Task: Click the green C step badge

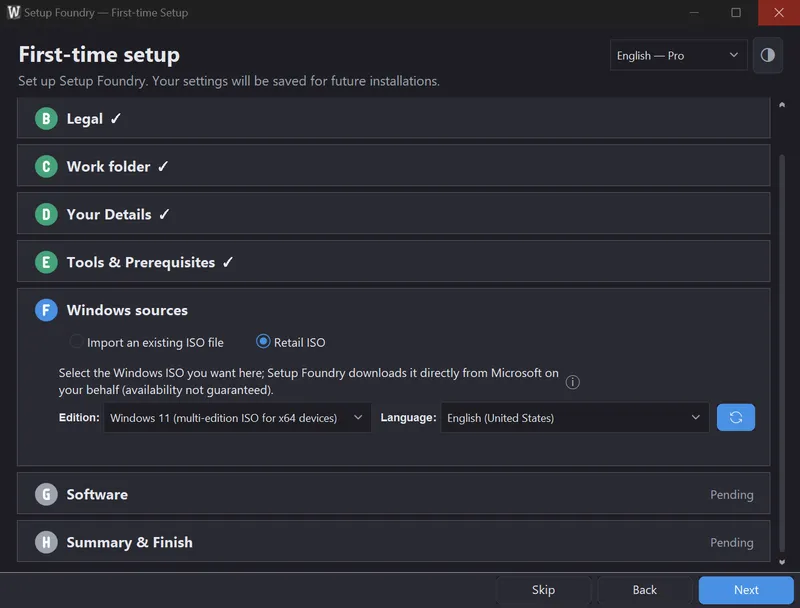Action: (46, 167)
